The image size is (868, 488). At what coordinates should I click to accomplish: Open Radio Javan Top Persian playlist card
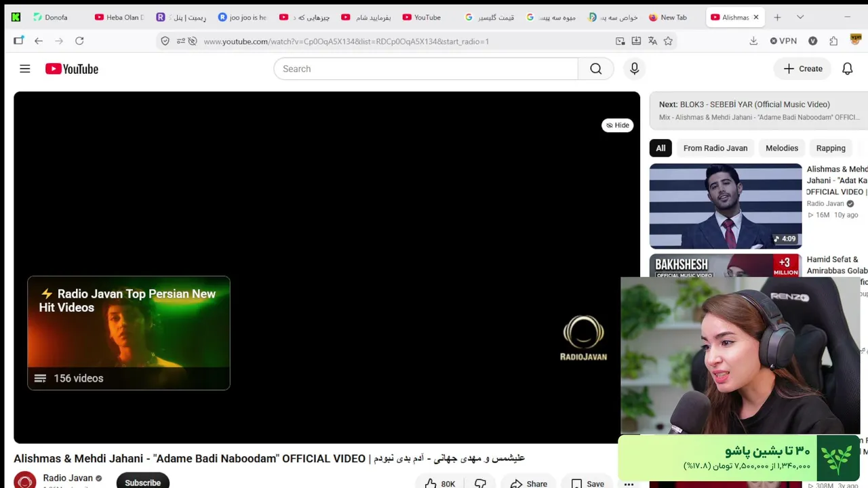[129, 333]
